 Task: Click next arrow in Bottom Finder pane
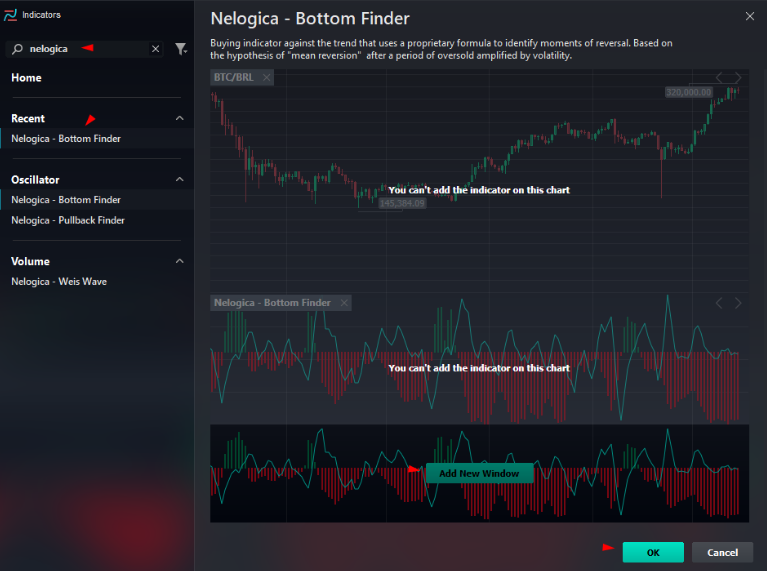click(x=738, y=303)
